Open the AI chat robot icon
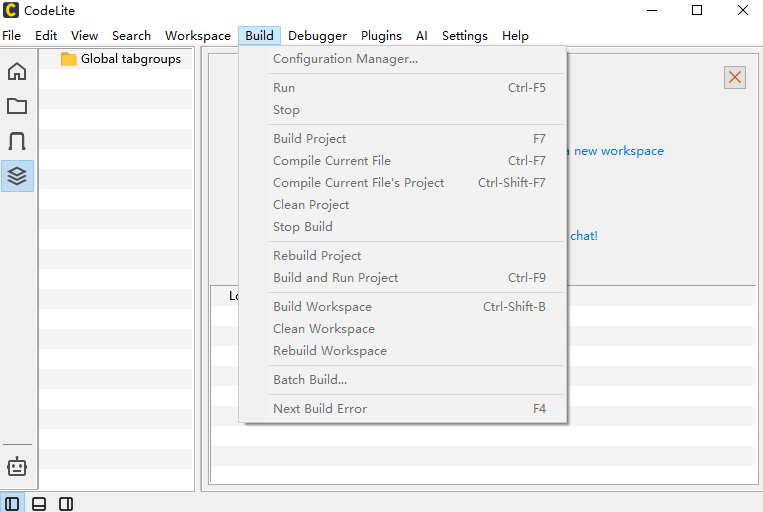 click(17, 466)
